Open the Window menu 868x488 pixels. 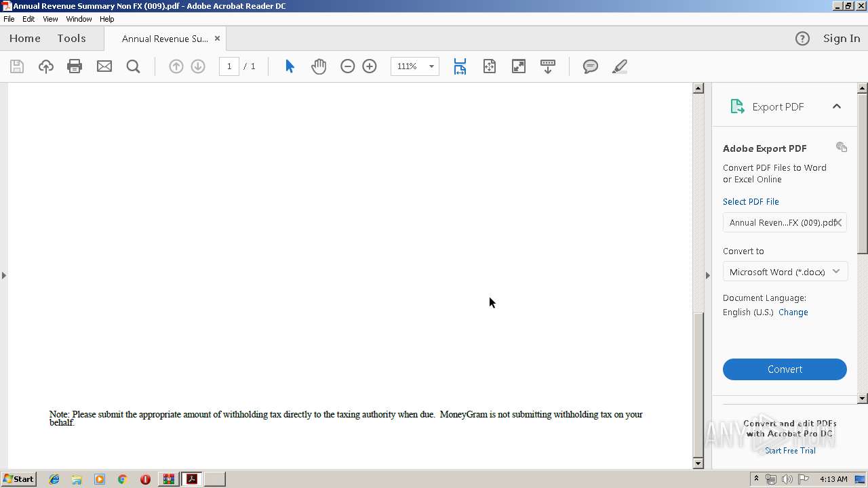coord(79,19)
